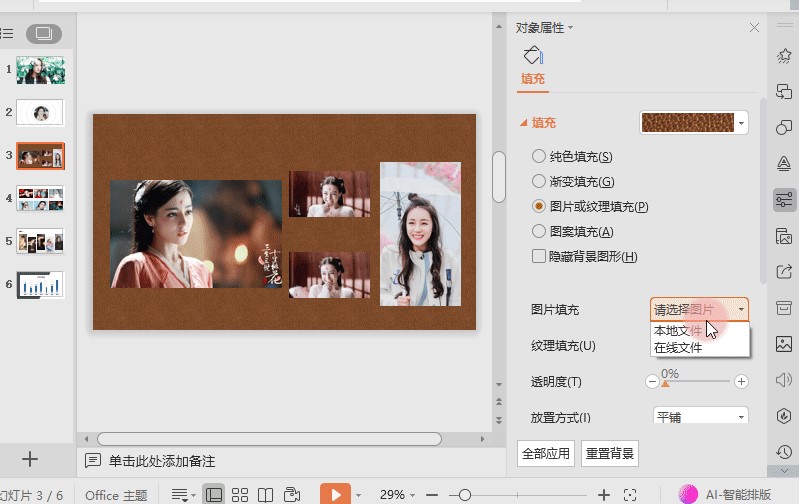Click the transparency slider marker

[x=665, y=383]
